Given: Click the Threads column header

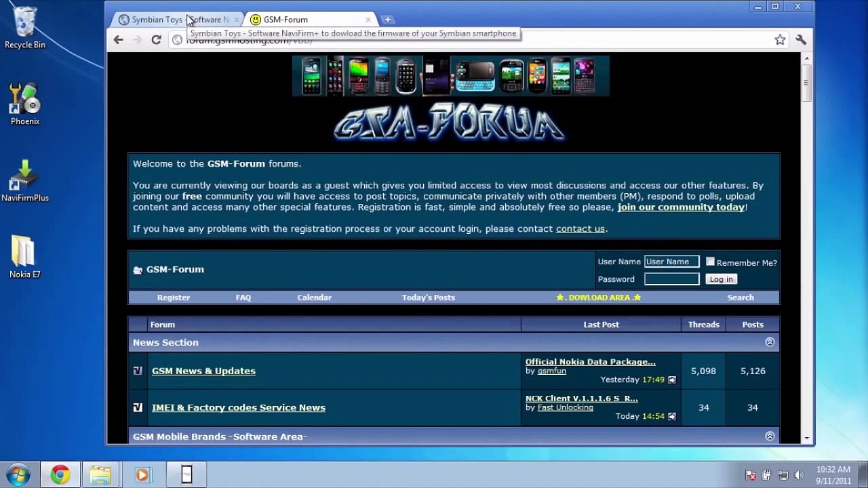Looking at the screenshot, I should [704, 325].
